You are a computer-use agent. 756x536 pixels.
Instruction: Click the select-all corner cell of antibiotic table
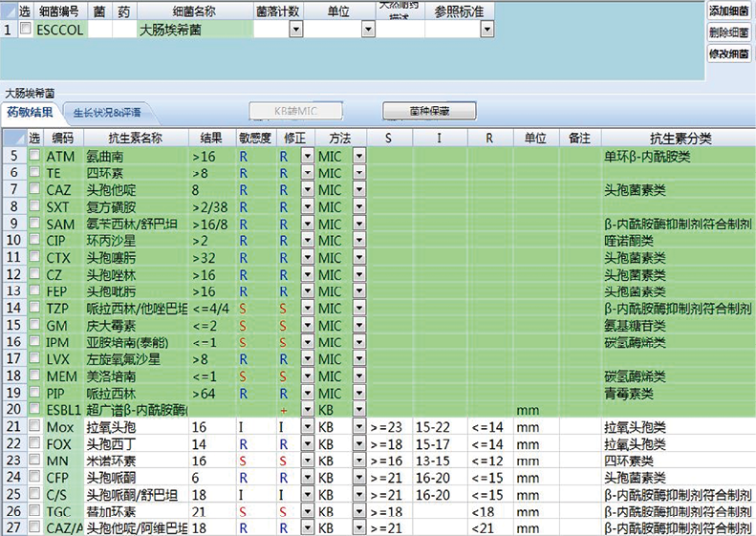click(14, 139)
